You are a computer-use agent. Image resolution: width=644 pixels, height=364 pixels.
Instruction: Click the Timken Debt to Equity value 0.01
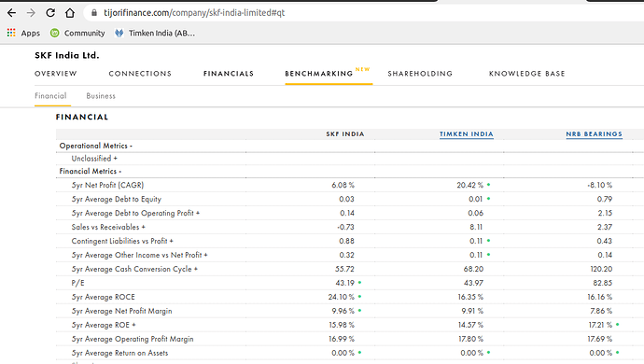point(476,199)
